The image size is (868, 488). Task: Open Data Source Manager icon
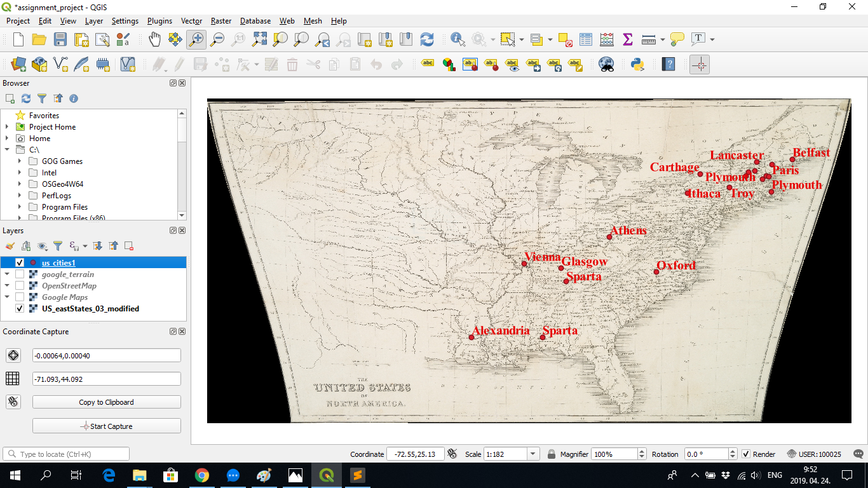tap(18, 64)
